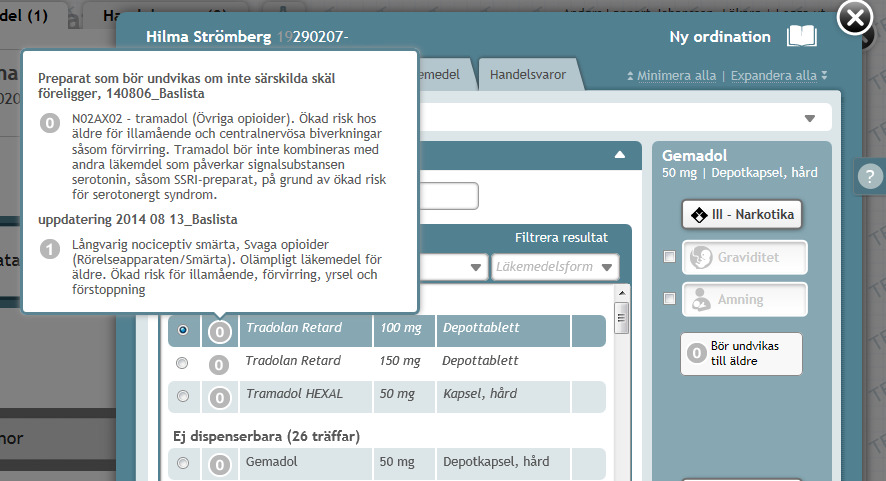The image size is (886, 481).
Task: Click Minimera alla link
Action: coord(676,76)
